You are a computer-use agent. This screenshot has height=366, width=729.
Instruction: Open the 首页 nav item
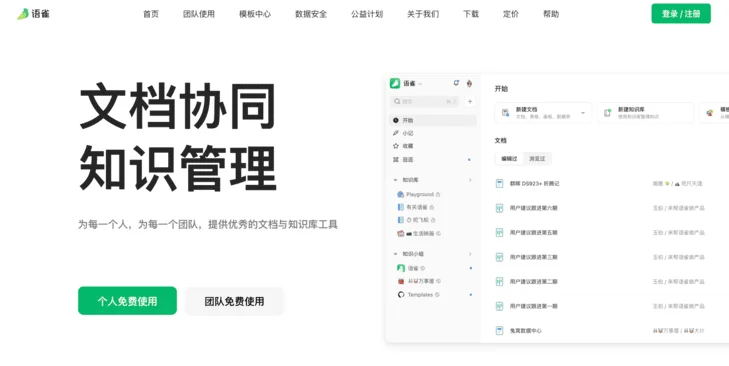[x=151, y=14]
